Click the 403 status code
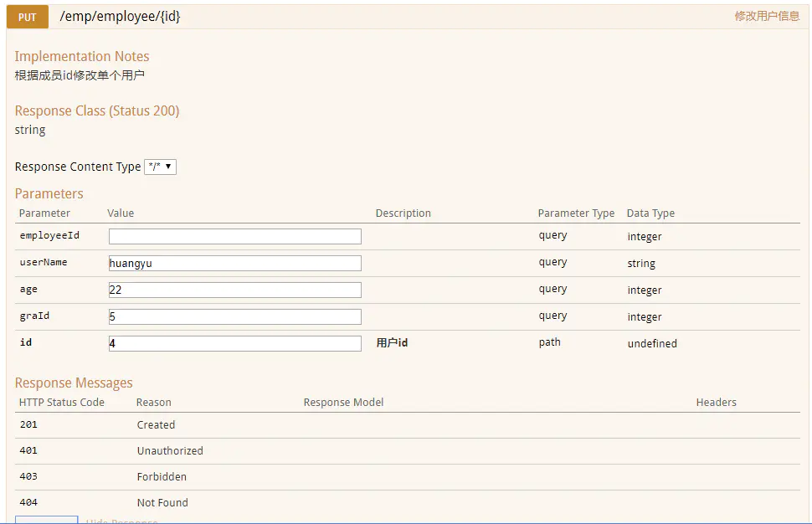Image resolution: width=812 pixels, height=524 pixels. point(28,476)
